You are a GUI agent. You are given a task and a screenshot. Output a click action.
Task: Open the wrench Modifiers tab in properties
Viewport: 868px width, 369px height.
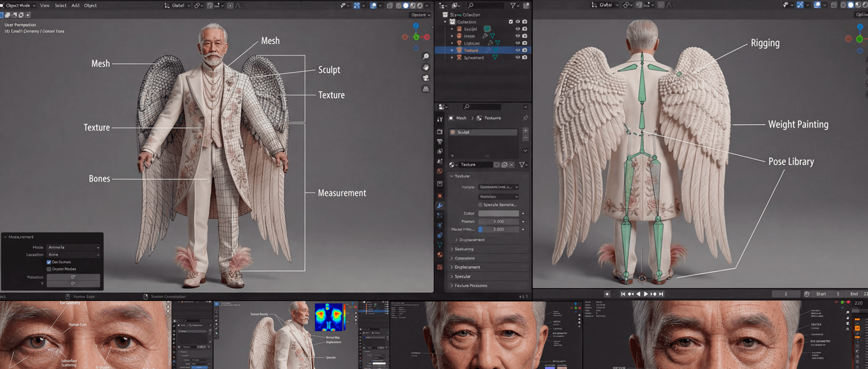point(439,206)
